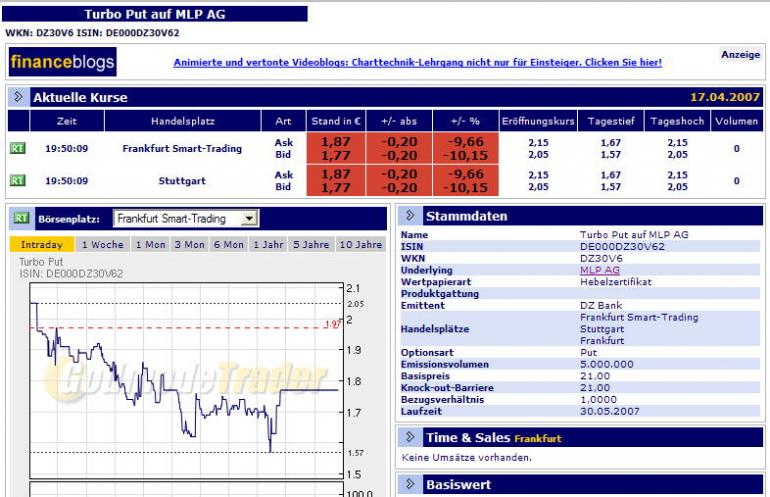This screenshot has height=497, width=770.
Task: Click the Wertpapierart value Hebelzertifikat
Action: 616,282
